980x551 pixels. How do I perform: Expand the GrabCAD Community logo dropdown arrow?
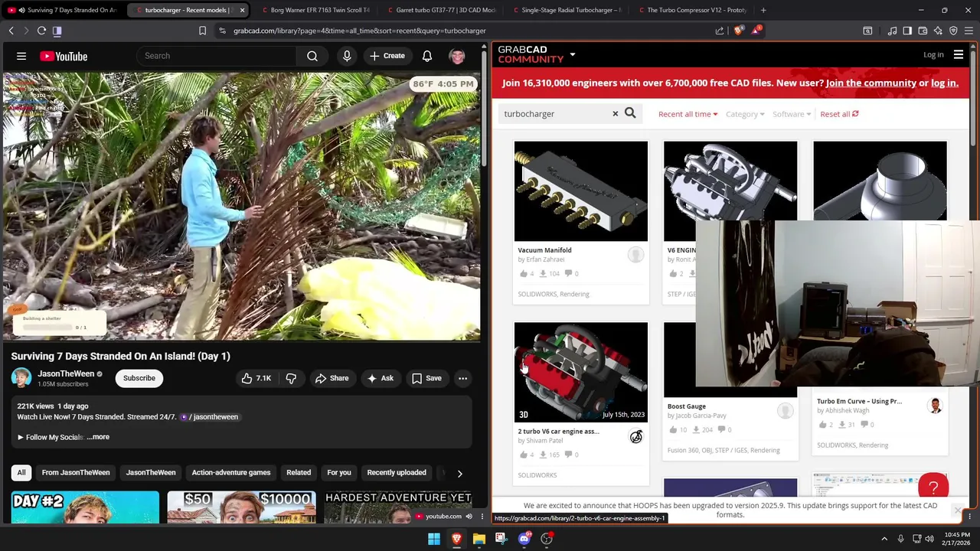point(572,55)
